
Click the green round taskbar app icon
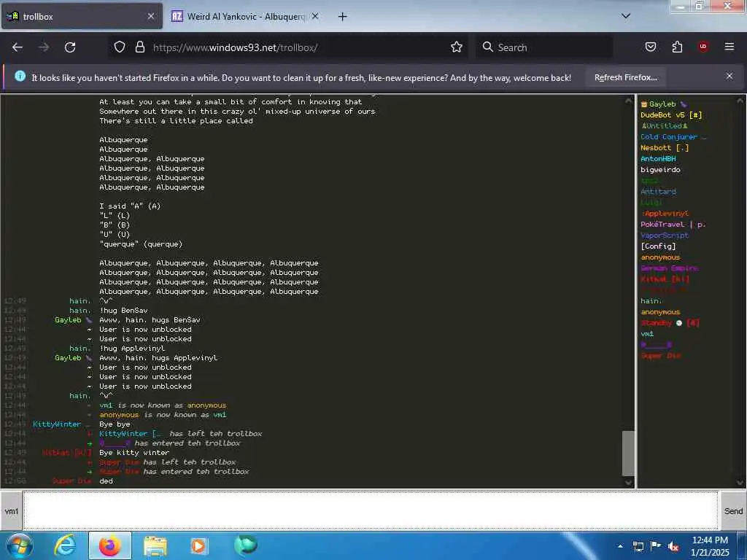[246, 545]
